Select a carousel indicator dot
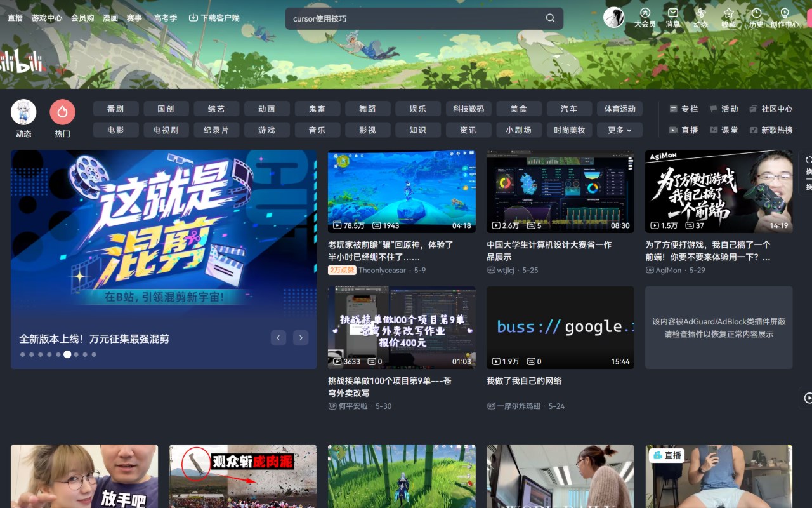This screenshot has width=812, height=508. [67, 354]
